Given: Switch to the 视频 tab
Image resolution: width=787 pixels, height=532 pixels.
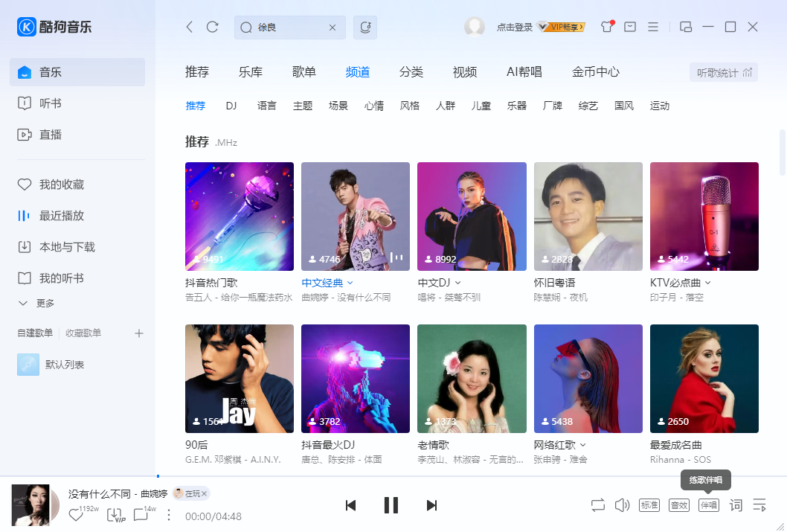Looking at the screenshot, I should click(x=465, y=72).
